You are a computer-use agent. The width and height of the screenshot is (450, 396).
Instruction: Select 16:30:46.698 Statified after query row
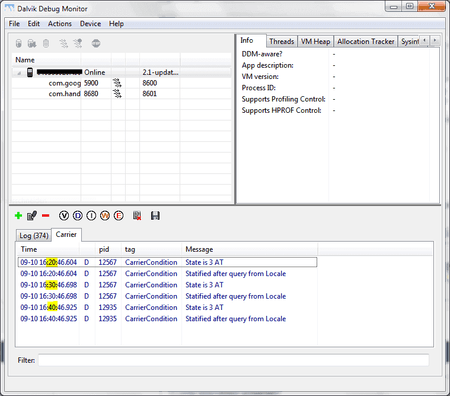pyautogui.click(x=167, y=296)
